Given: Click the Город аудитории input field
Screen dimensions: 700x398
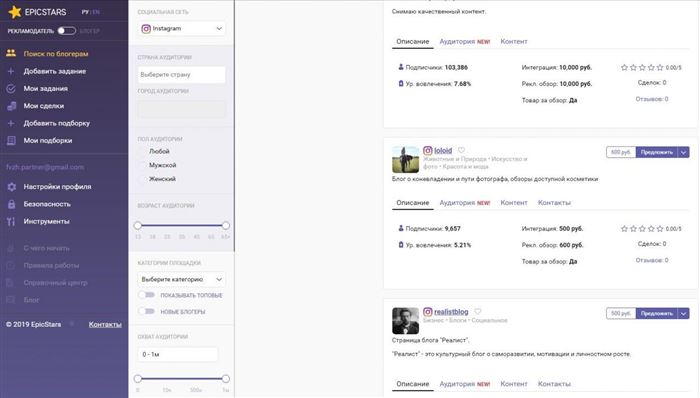Looking at the screenshot, I should [182, 109].
